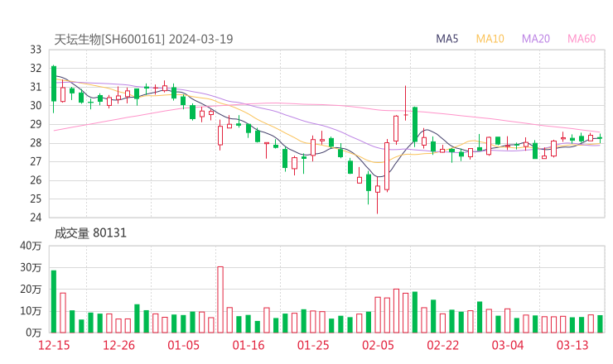The width and height of the screenshot is (613, 364).
Task: Click the tall red candlestick at 02-05
Action: point(387,166)
